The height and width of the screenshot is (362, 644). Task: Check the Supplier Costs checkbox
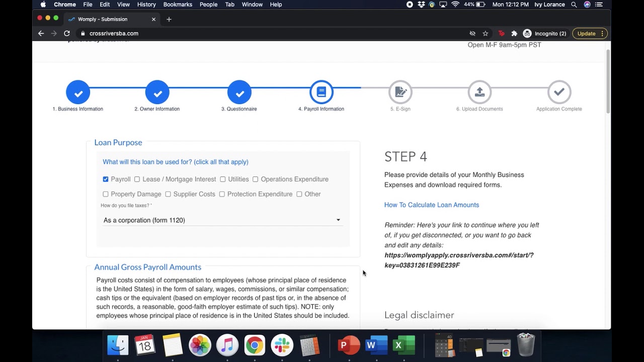[168, 194]
